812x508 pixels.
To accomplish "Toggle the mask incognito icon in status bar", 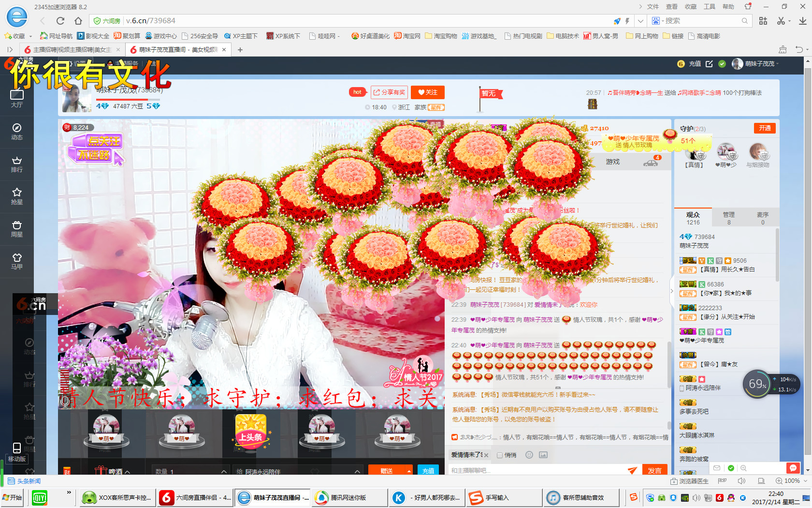I will click(723, 481).
